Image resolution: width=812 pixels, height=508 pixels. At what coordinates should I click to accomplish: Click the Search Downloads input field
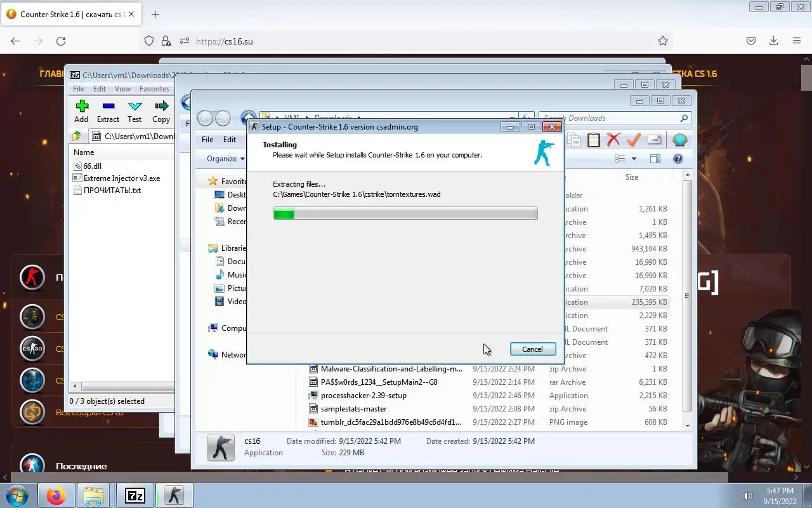(x=610, y=118)
